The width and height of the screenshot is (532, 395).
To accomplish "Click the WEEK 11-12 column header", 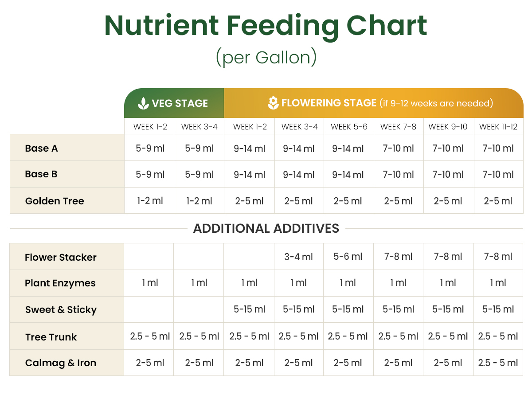I will pyautogui.click(x=498, y=127).
